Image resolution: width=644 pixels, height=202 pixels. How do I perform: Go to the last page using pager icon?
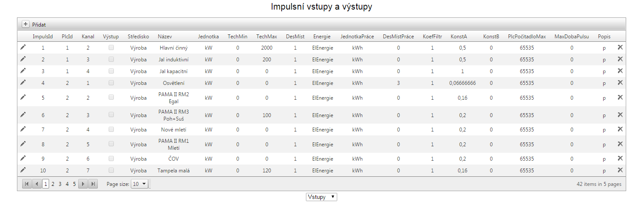tap(93, 184)
